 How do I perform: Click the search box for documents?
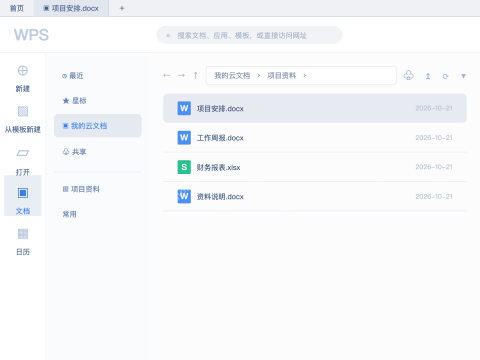(249, 35)
